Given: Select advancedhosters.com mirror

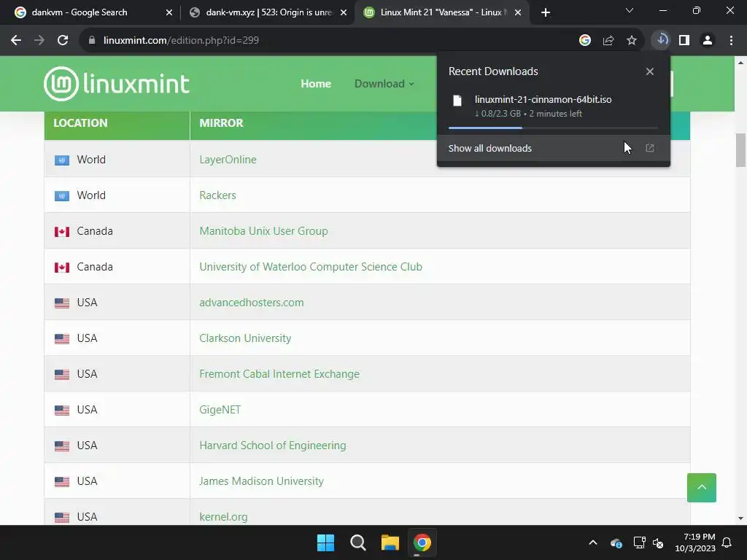Looking at the screenshot, I should pyautogui.click(x=251, y=303).
